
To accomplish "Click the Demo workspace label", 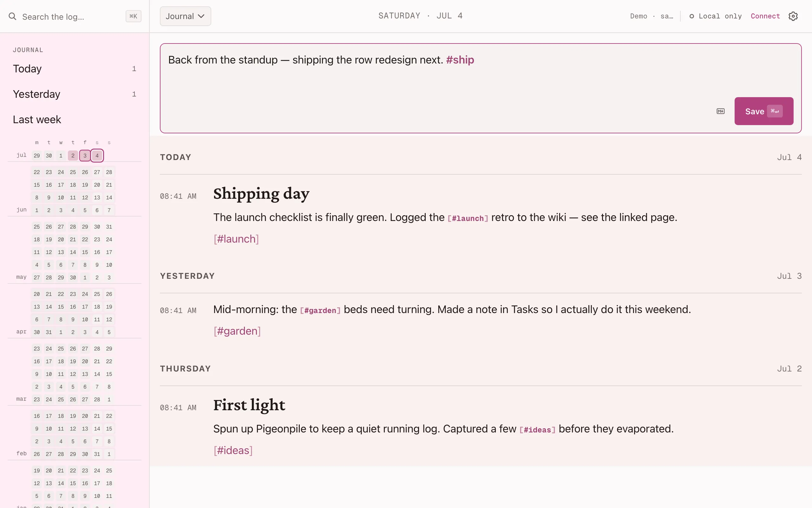I will pos(651,16).
